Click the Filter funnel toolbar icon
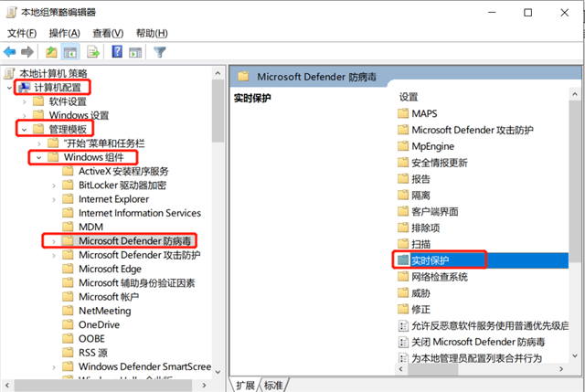The height and width of the screenshot is (392, 585). (160, 52)
